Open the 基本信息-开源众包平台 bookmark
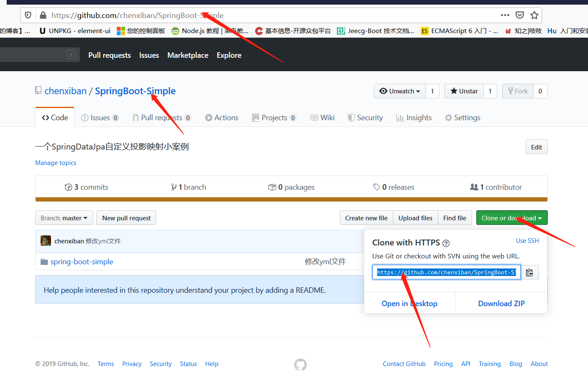The height and width of the screenshot is (392, 588). click(293, 31)
